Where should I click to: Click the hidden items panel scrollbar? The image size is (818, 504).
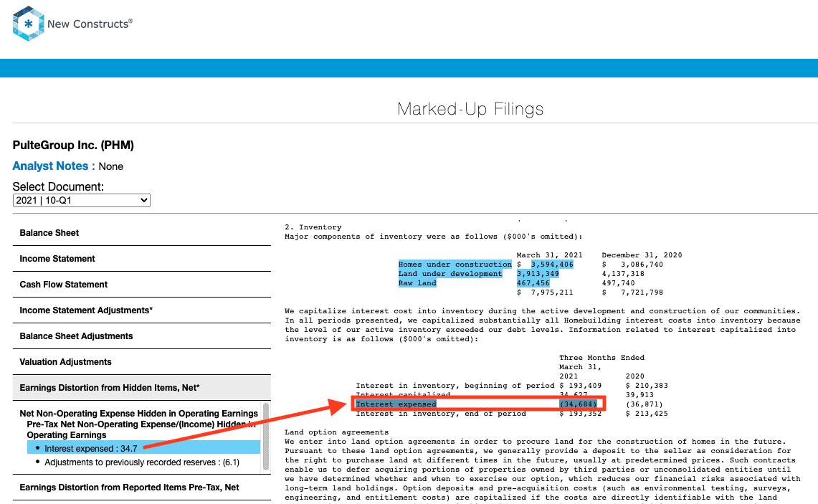[266, 436]
